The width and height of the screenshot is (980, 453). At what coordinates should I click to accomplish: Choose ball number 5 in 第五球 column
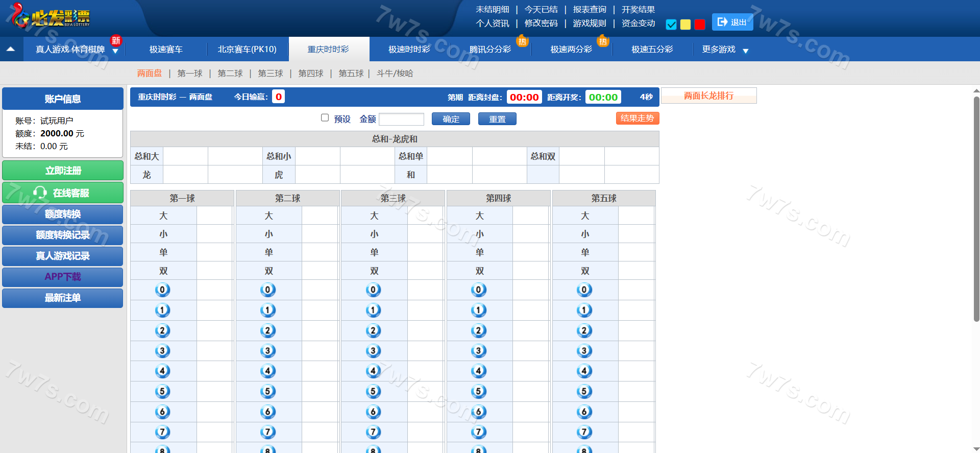point(584,391)
